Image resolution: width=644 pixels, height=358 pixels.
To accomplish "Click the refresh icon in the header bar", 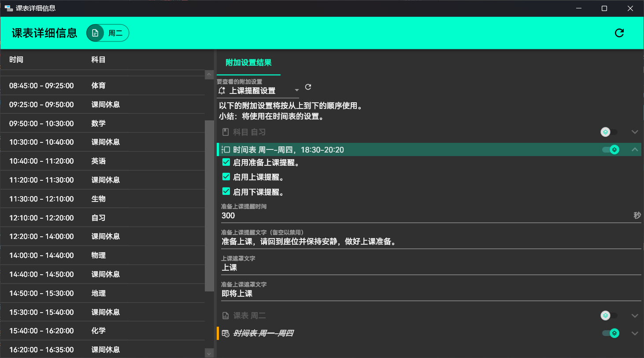I will (619, 33).
